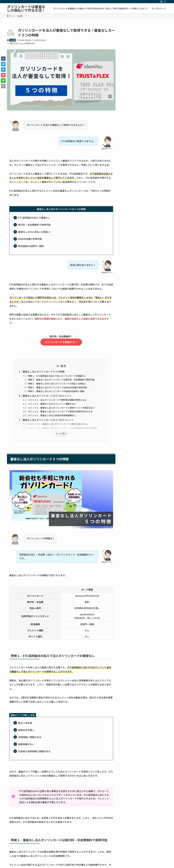Click the 目次 list icon heading

coord(61,366)
